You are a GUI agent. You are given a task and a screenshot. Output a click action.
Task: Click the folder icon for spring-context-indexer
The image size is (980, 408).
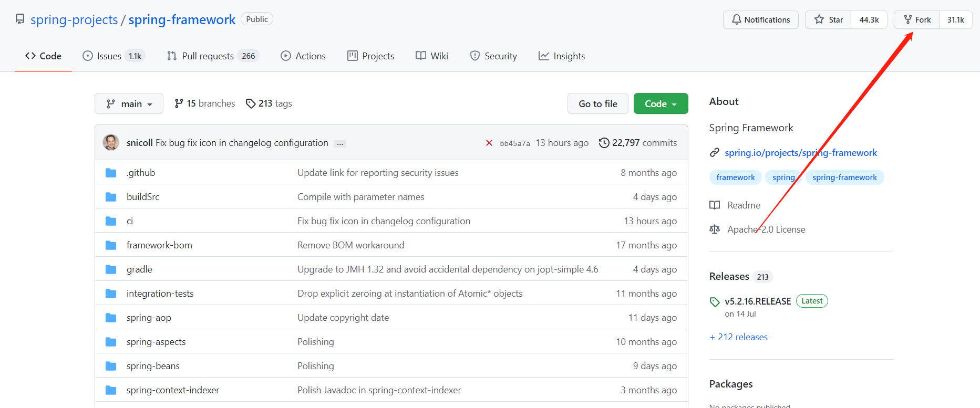pyautogui.click(x=111, y=390)
